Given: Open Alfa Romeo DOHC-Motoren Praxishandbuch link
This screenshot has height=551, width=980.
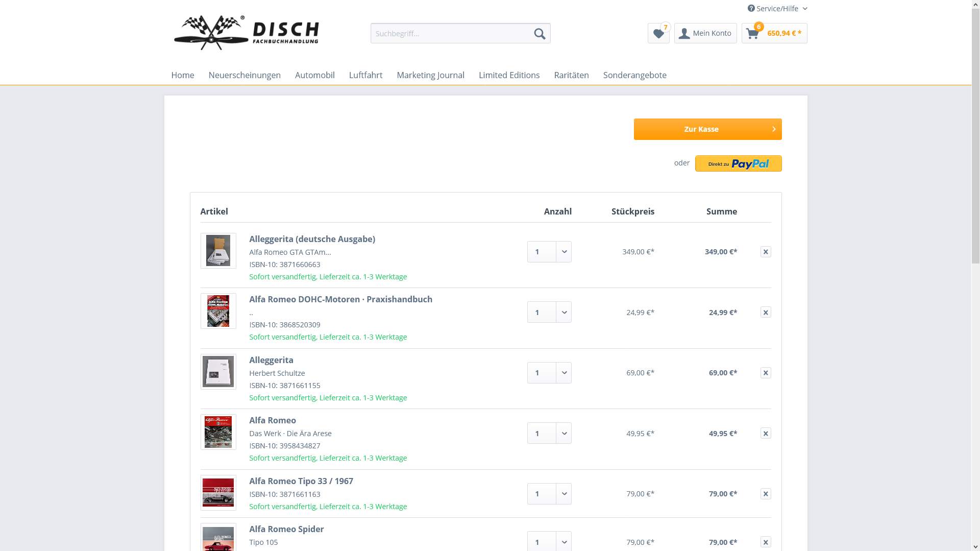Looking at the screenshot, I should click(340, 299).
